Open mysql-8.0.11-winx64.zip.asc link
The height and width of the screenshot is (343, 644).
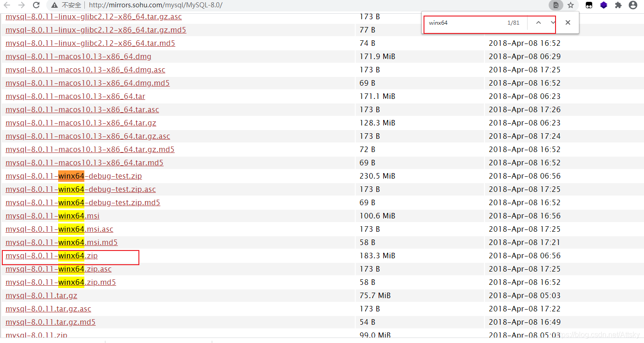click(x=59, y=269)
